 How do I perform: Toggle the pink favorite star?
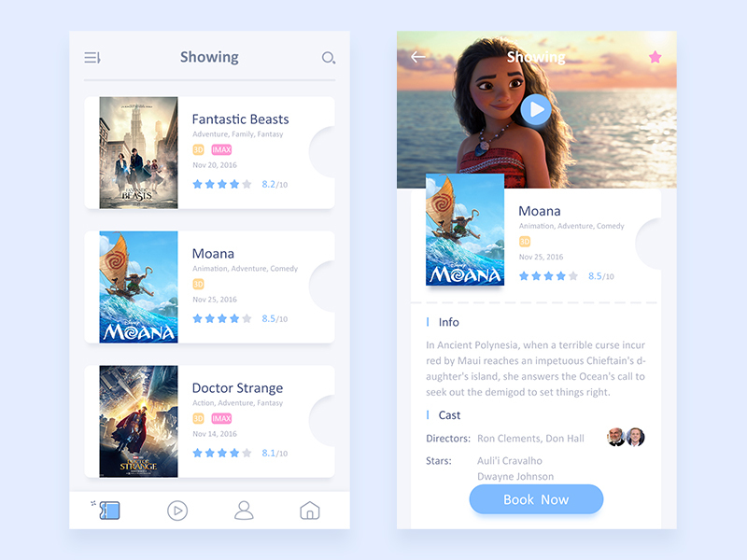tap(655, 57)
